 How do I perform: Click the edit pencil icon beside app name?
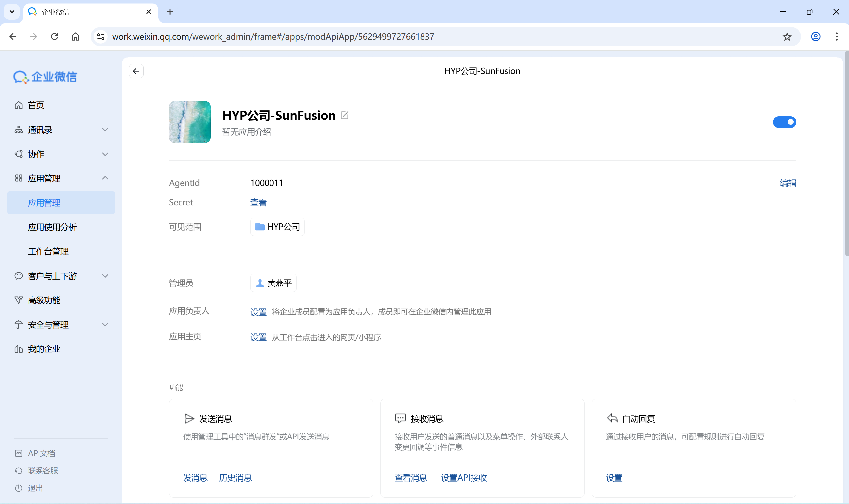(344, 115)
